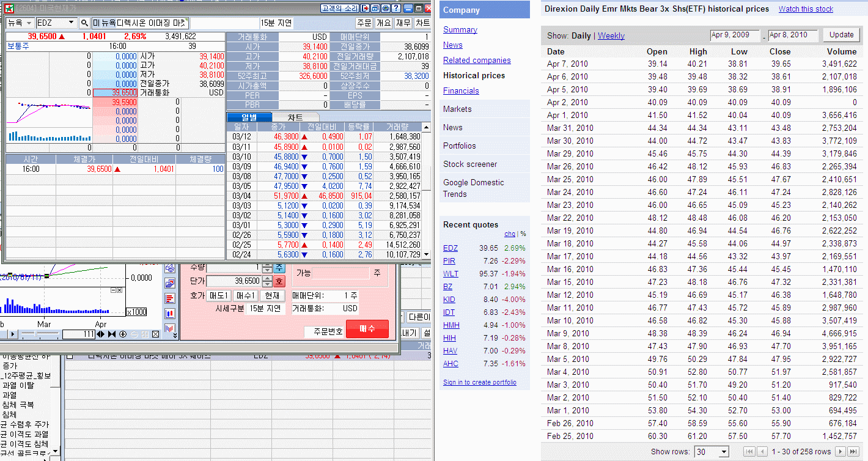Go to next page of historical rows
This screenshot has height=461, width=868.
840,452
